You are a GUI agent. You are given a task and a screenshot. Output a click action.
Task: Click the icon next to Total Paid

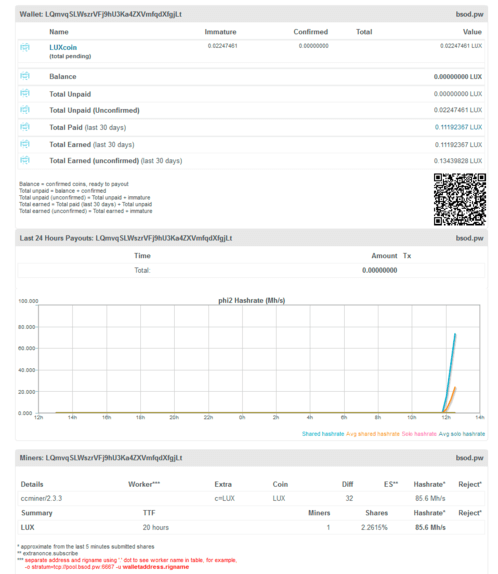(x=25, y=127)
